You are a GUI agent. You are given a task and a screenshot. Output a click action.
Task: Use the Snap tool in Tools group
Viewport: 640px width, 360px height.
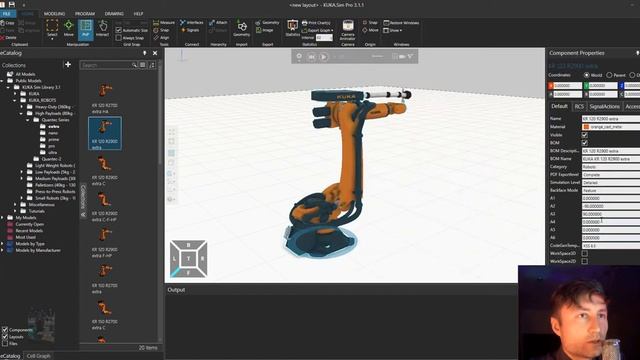click(161, 30)
